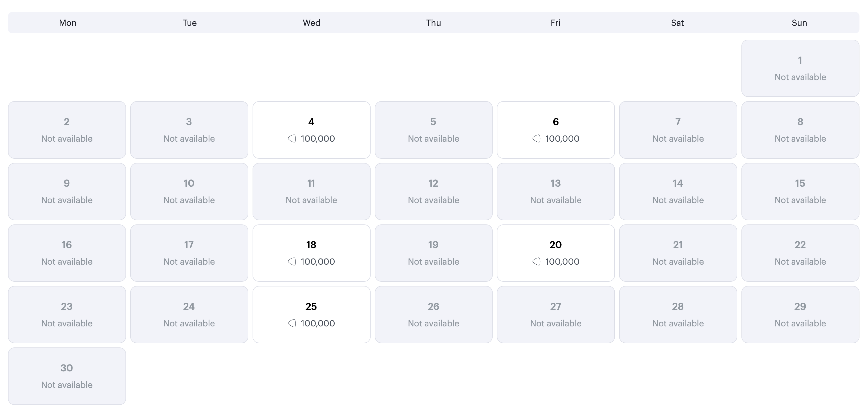868x410 pixels.
Task: Click unavailable day 12 cell
Action: pyautogui.click(x=433, y=191)
